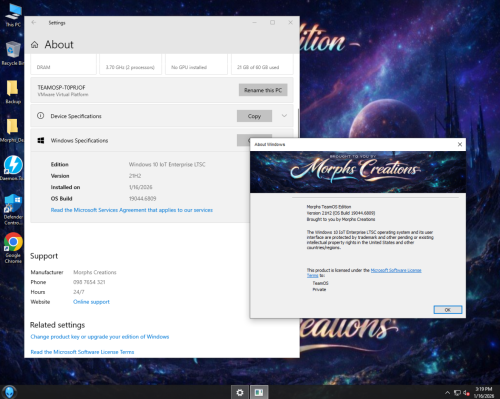500x399 pixels.
Task: Open the Recycle Bin desktop icon
Action: point(13,53)
